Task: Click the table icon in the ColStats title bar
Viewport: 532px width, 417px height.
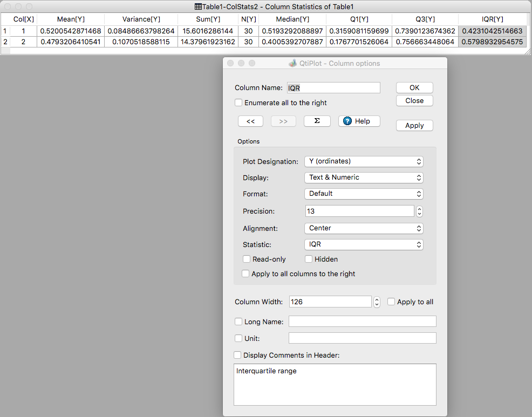Action: point(197,7)
